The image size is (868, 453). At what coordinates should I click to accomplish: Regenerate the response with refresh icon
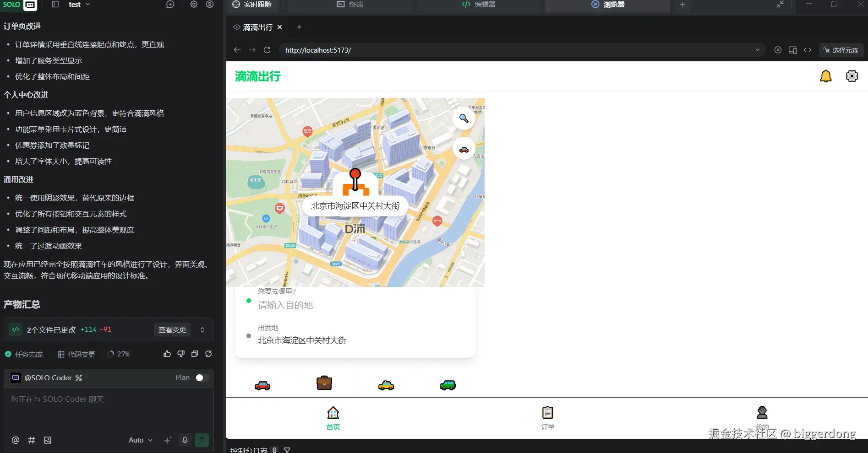208,354
